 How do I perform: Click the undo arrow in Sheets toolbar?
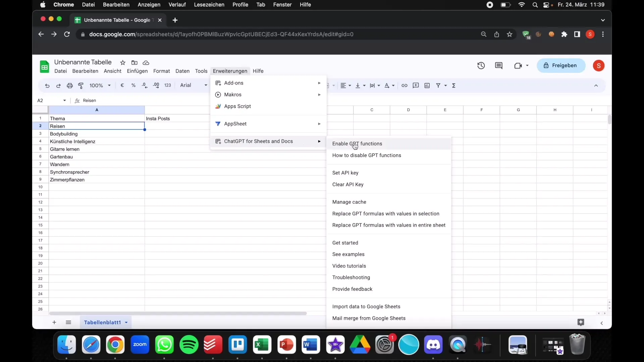(47, 86)
